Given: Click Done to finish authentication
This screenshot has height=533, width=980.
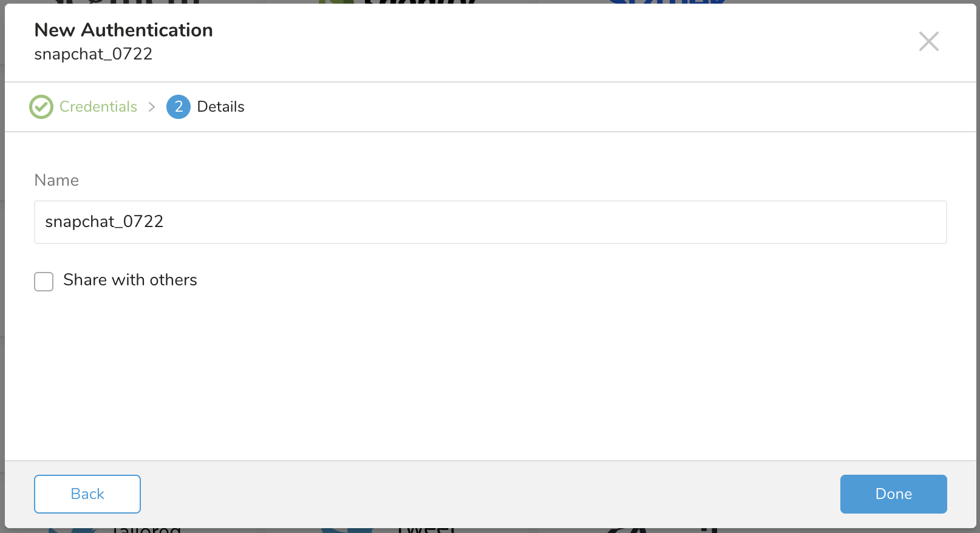Looking at the screenshot, I should [893, 494].
